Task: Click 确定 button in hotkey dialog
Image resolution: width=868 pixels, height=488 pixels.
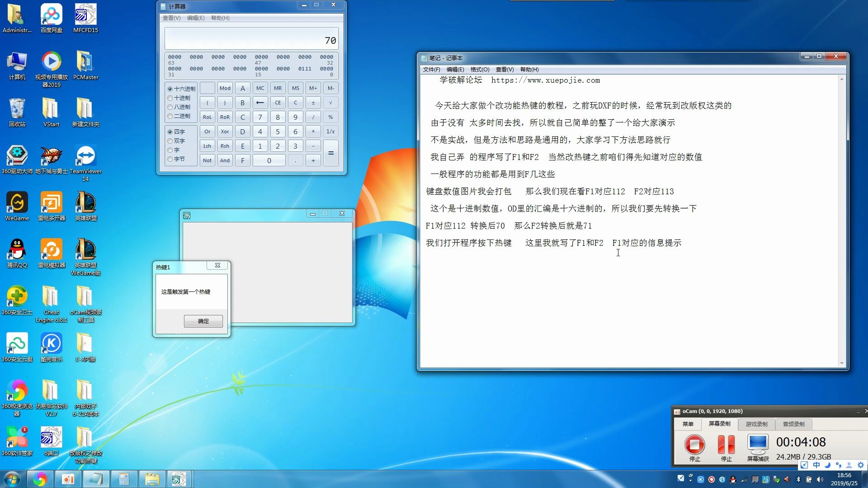Action: click(x=203, y=321)
